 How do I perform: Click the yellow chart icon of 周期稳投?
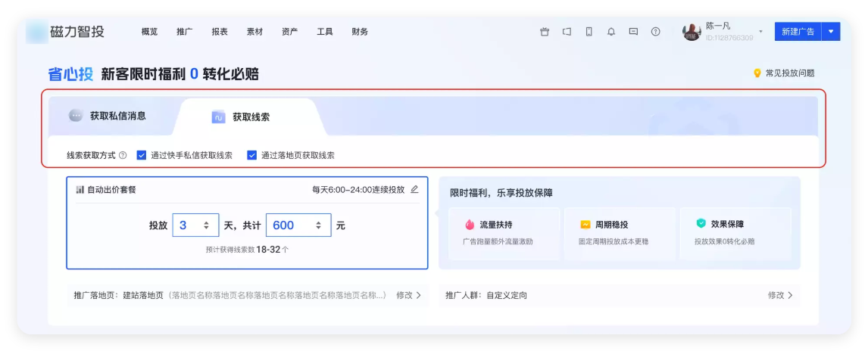(x=585, y=225)
